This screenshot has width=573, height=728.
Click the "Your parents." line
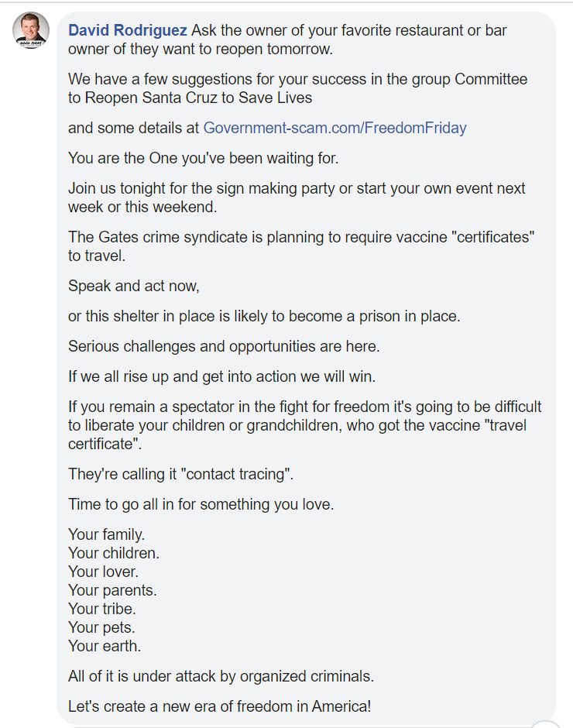tap(112, 590)
